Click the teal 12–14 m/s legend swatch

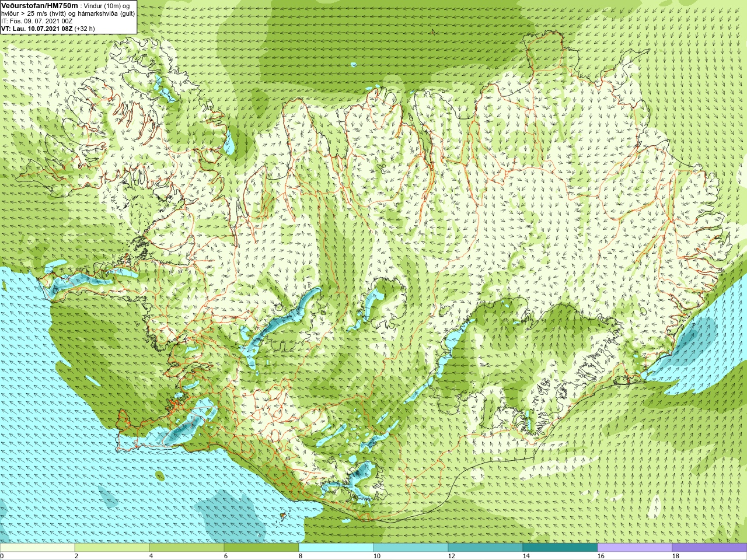click(x=486, y=548)
